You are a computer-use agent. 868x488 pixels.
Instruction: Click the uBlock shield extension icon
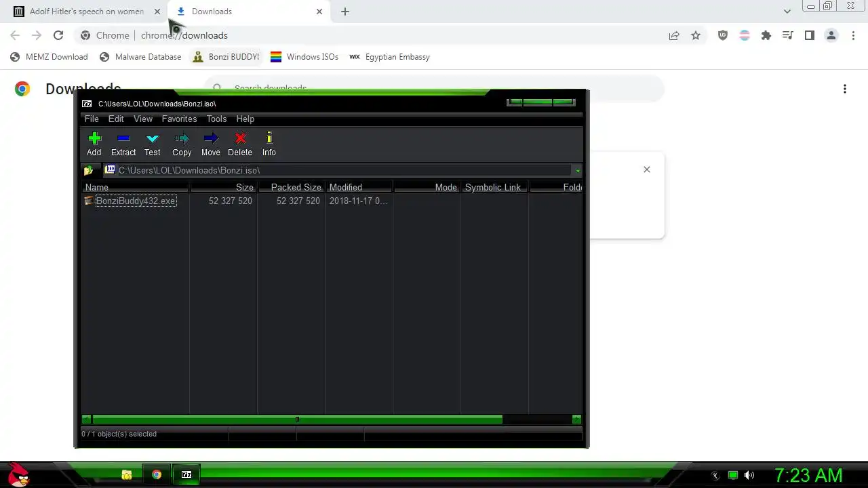723,35
